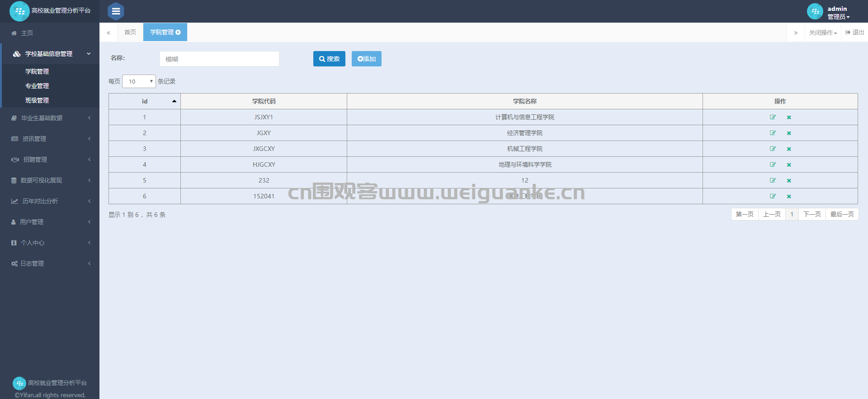868x399 pixels.
Task: Expand the 历年对比分析 menu
Action: [50, 201]
